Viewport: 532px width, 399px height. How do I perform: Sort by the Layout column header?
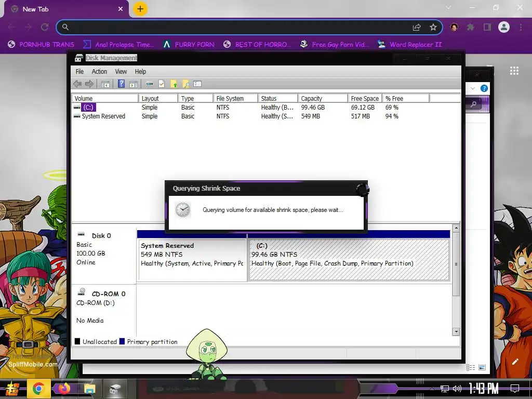click(x=158, y=98)
